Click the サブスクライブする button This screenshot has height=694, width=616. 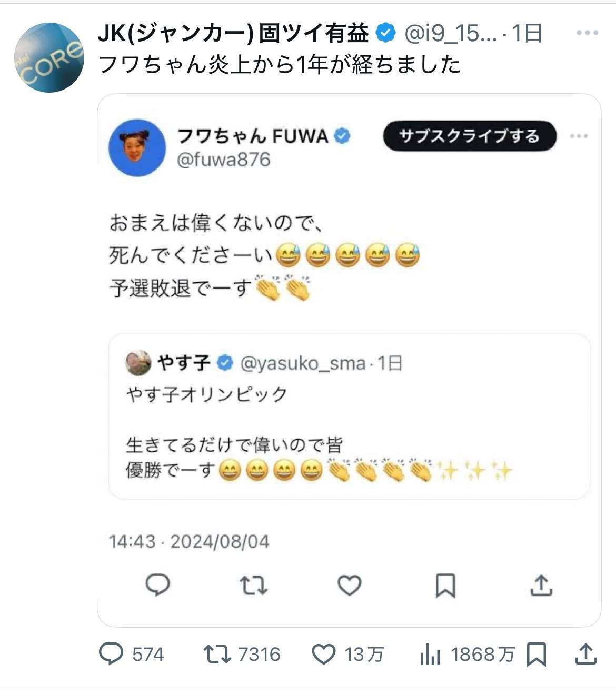[469, 136]
